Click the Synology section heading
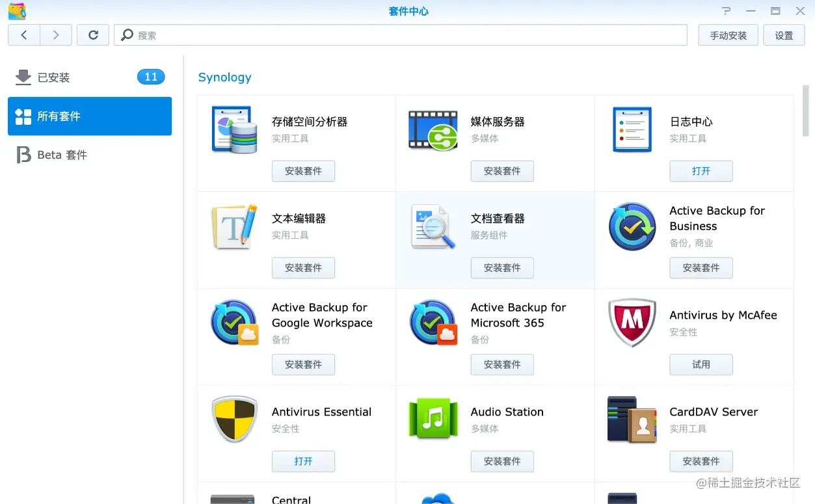The width and height of the screenshot is (815, 504). (224, 77)
